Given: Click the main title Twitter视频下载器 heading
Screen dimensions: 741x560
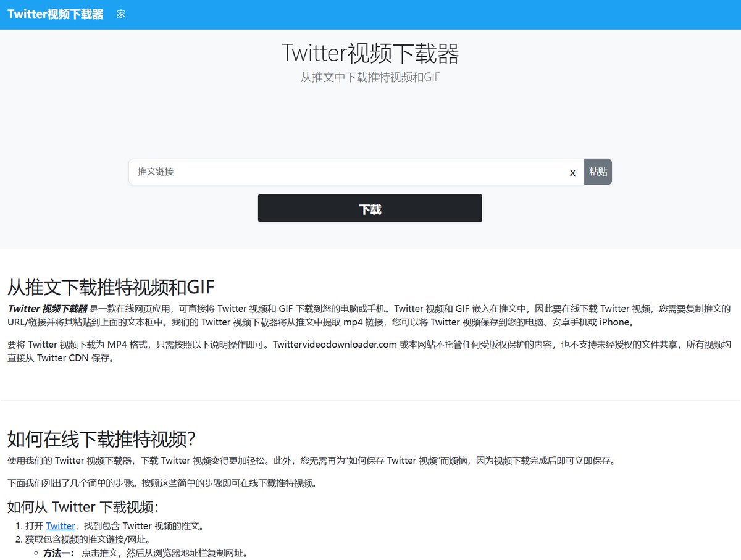Looking at the screenshot, I should coord(371,54).
